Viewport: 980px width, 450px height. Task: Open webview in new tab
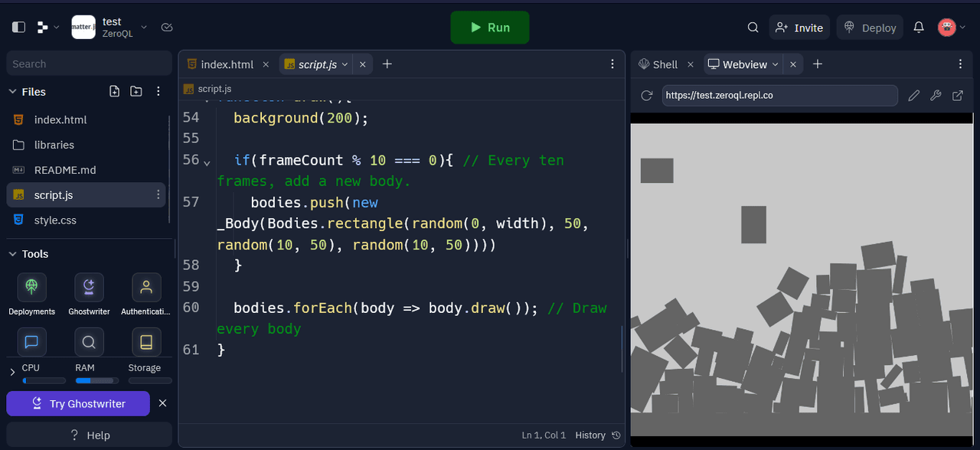tap(958, 96)
